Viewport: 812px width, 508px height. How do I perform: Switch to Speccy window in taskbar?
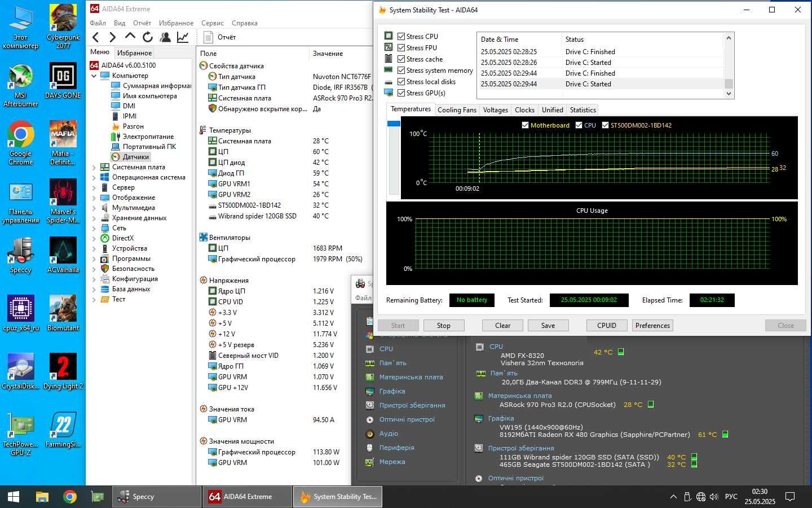pos(158,497)
